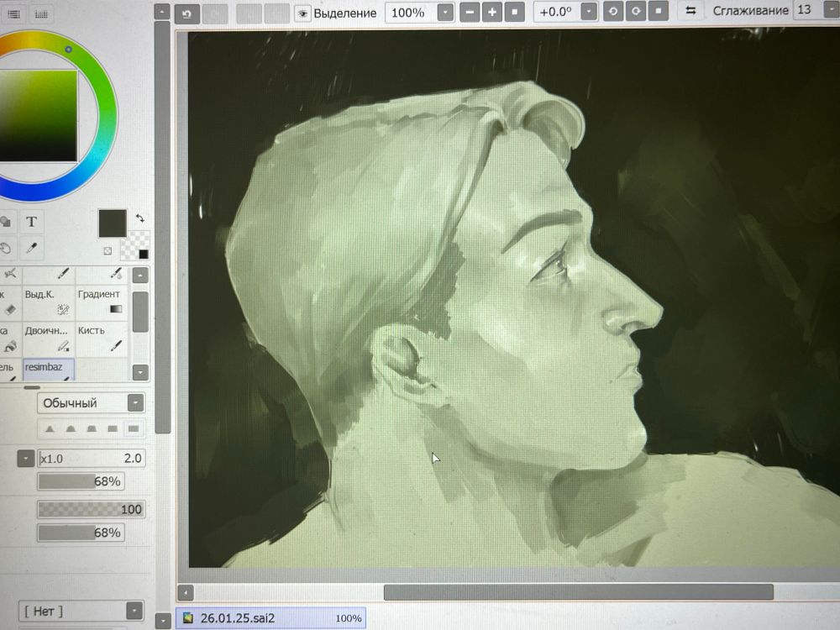Image resolution: width=840 pixels, height=630 pixels.
Task: Click the top-left panel list icon
Action: 14,14
